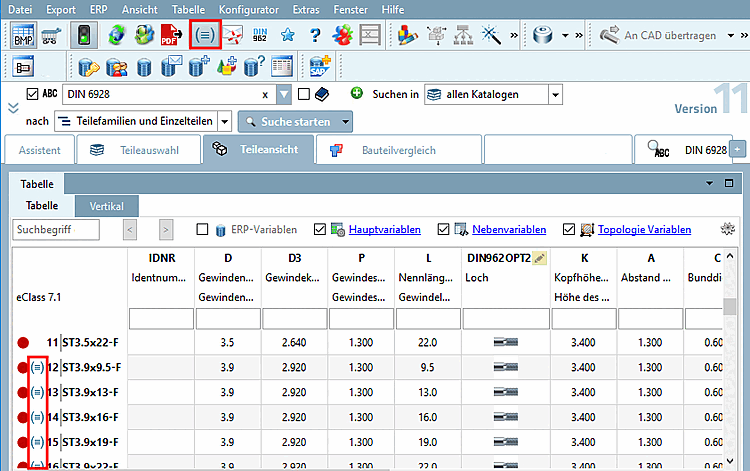Click the (≡) toolbar button
The image size is (750, 471).
(205, 34)
